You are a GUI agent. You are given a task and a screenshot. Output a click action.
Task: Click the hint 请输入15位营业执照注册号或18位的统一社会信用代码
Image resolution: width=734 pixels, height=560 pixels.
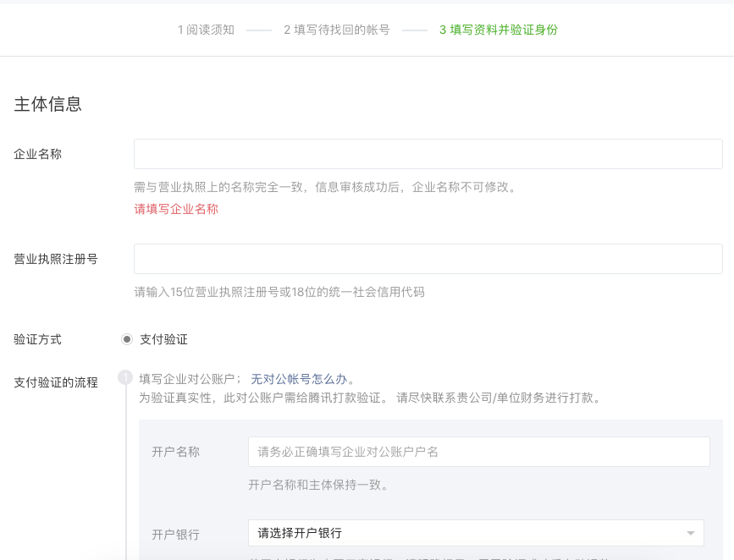279,293
